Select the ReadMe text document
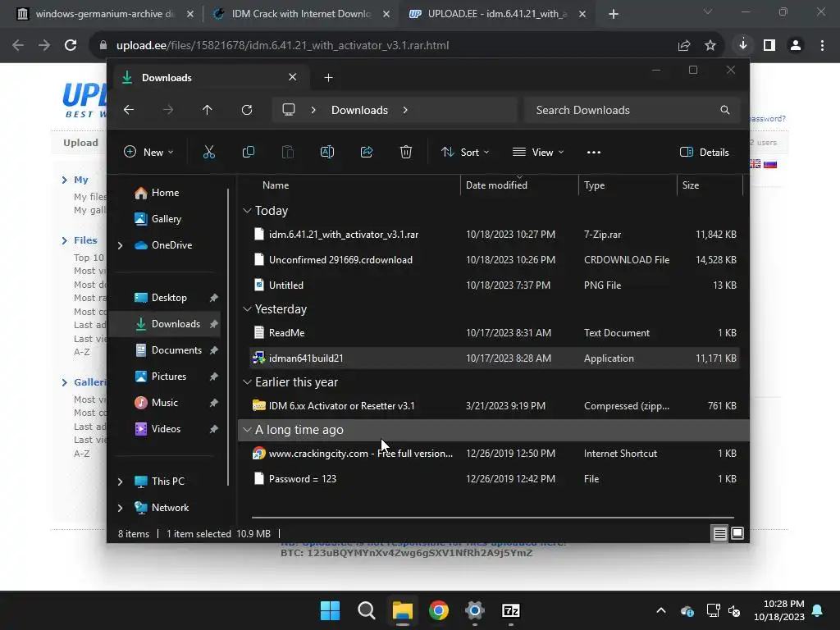840x630 pixels. click(495, 333)
